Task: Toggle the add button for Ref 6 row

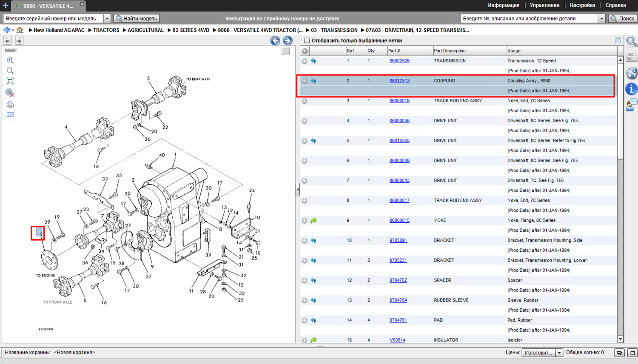Action: point(305,161)
